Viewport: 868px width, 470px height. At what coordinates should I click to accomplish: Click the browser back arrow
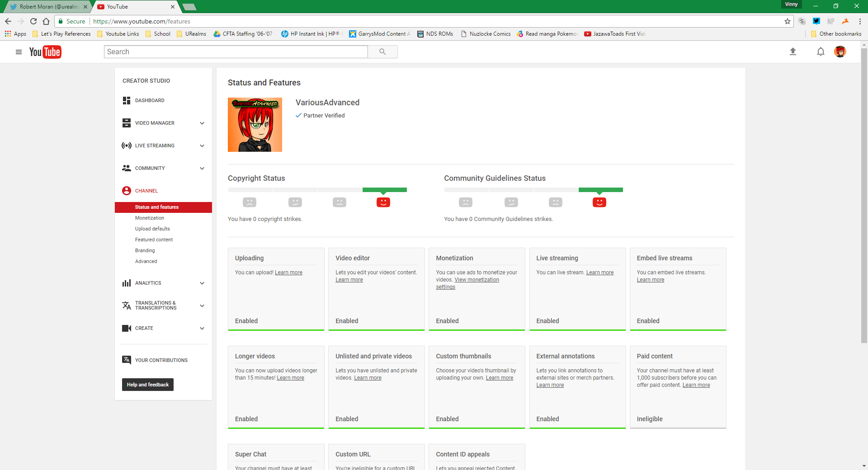[x=8, y=21]
